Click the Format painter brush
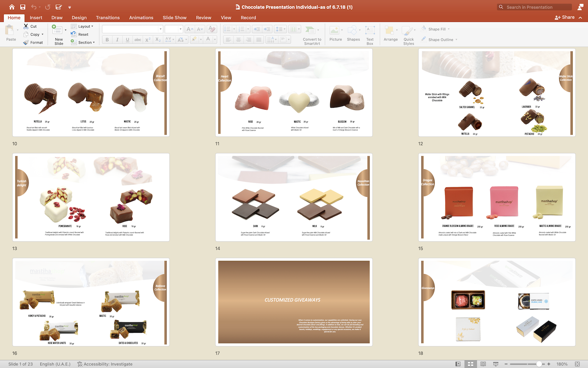Image resolution: width=588 pixels, height=368 pixels. (26, 43)
